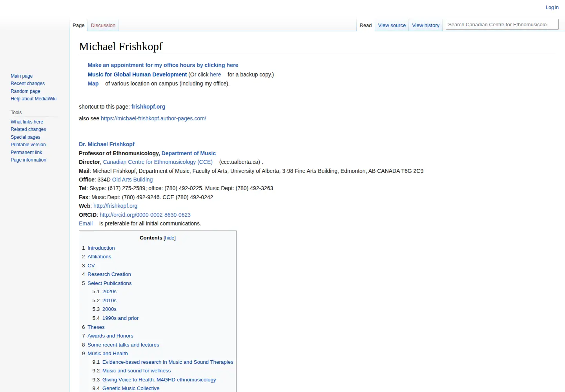Image resolution: width=565 pixels, height=392 pixels.
Task: Jump to Research Creation section
Action: [x=109, y=274]
